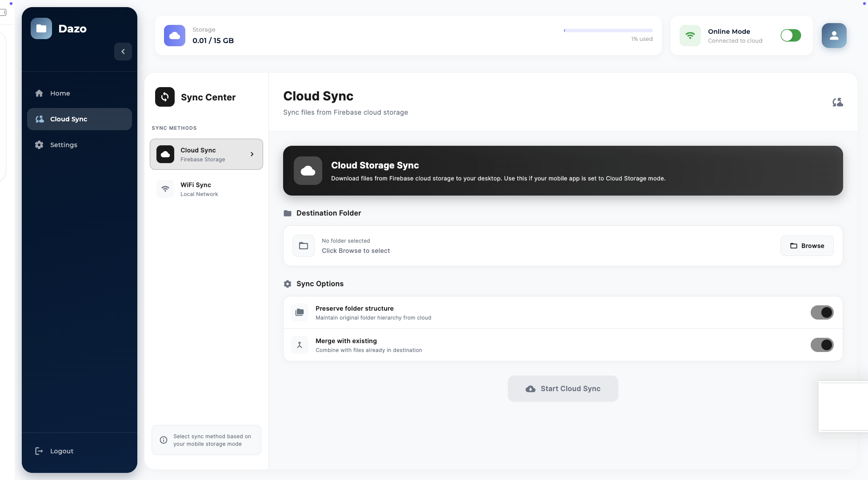Click the '1% used' label

[x=642, y=39]
